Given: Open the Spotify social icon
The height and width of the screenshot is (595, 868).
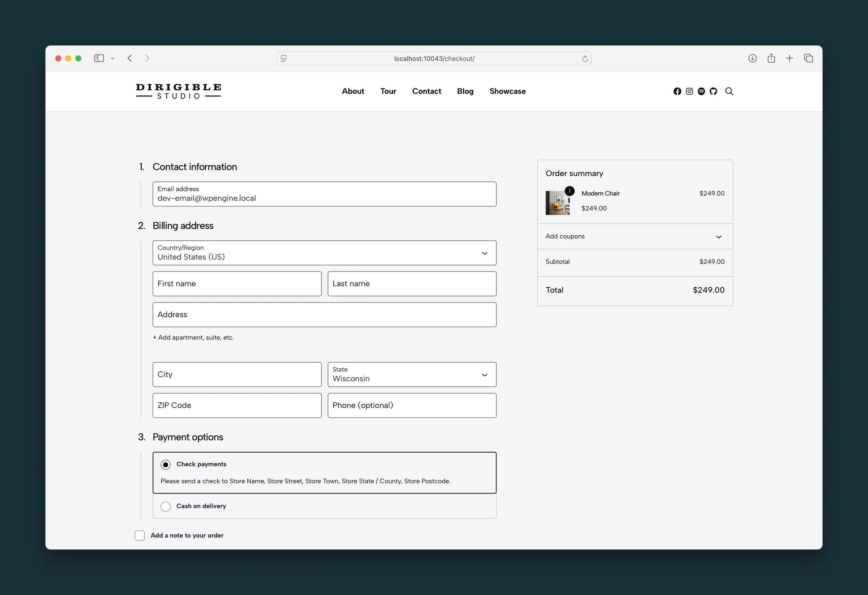Looking at the screenshot, I should point(701,91).
